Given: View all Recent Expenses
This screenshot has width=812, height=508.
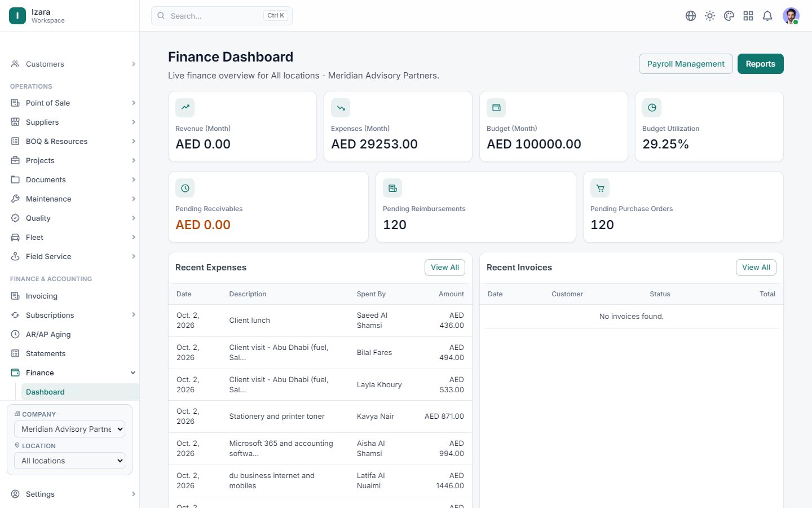Looking at the screenshot, I should [x=445, y=268].
